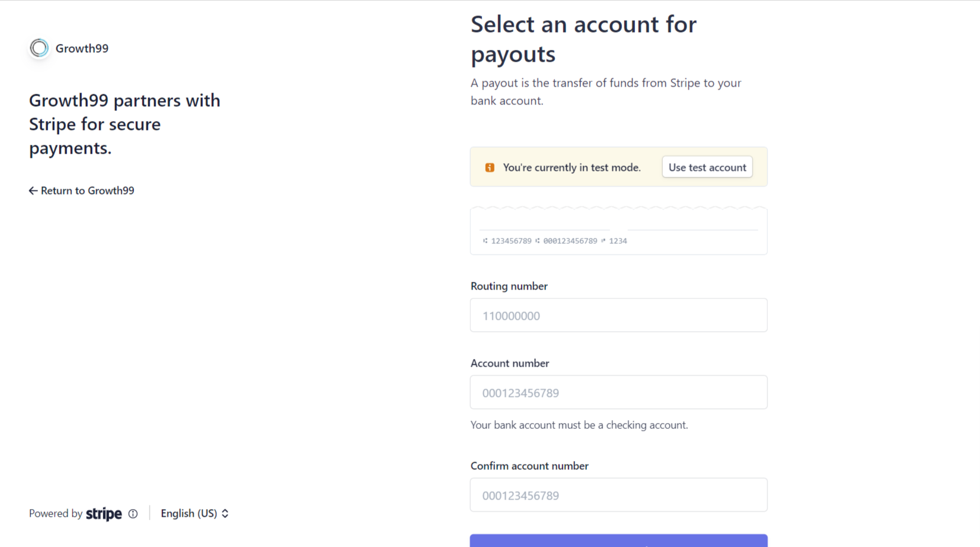This screenshot has height=547, width=980.
Task: Click the purple button at the bottom
Action: (x=618, y=541)
